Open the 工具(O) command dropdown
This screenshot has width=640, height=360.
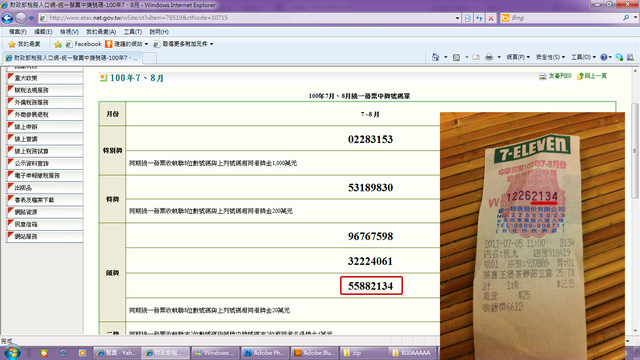(x=583, y=57)
